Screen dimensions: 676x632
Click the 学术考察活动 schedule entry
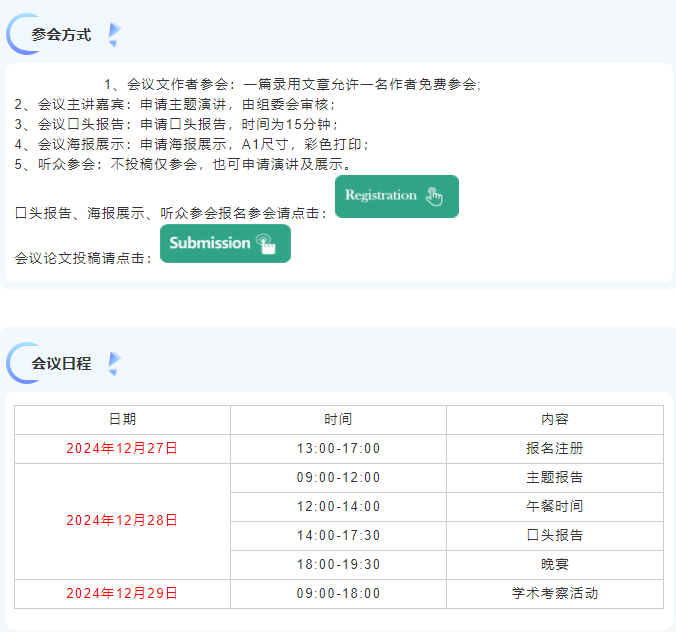click(554, 594)
